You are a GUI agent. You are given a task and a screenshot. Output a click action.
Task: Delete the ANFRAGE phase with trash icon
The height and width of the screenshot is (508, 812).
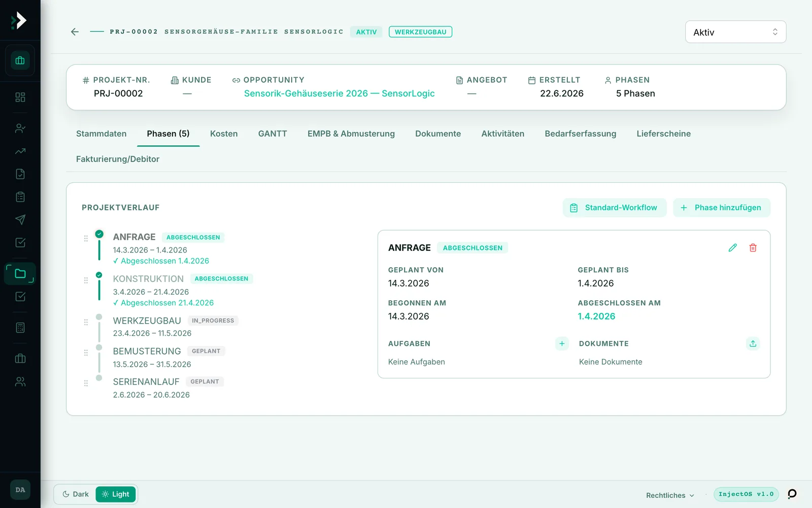coord(753,247)
